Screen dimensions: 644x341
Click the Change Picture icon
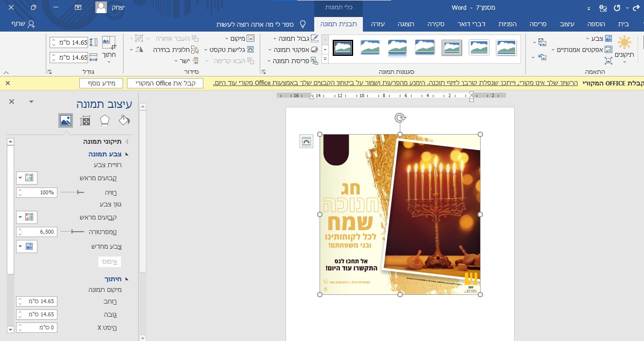[x=542, y=42]
